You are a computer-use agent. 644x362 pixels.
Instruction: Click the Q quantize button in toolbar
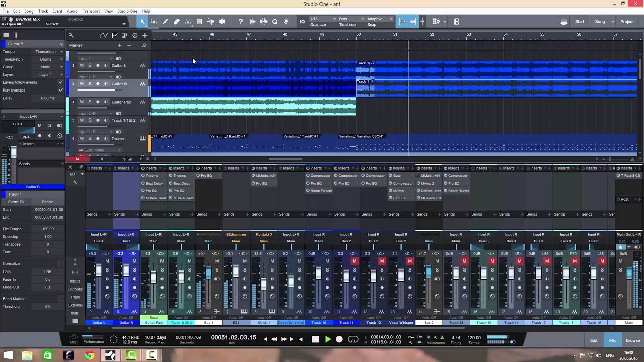[275, 22]
